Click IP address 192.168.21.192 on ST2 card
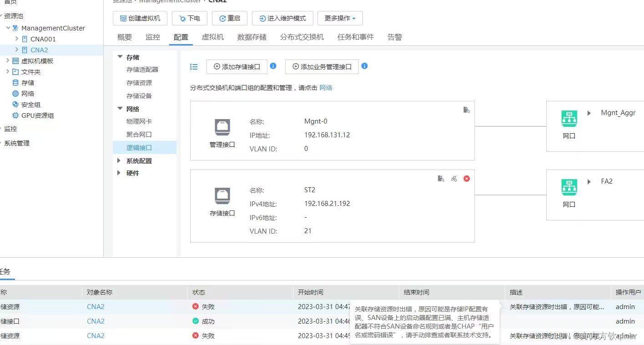 [327, 204]
